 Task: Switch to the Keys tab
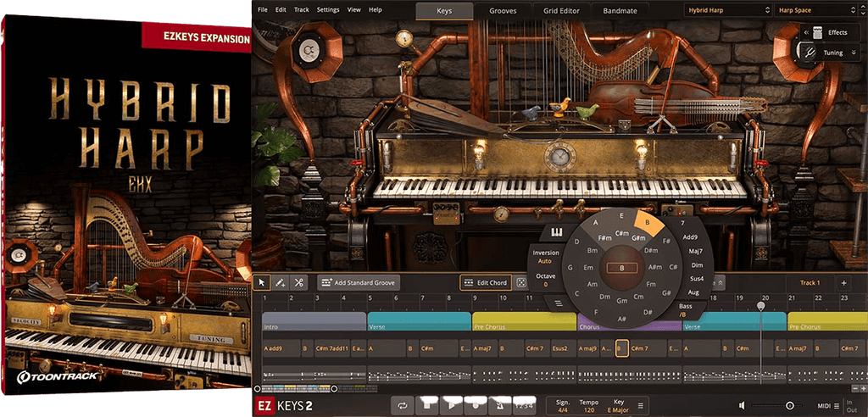[444, 10]
